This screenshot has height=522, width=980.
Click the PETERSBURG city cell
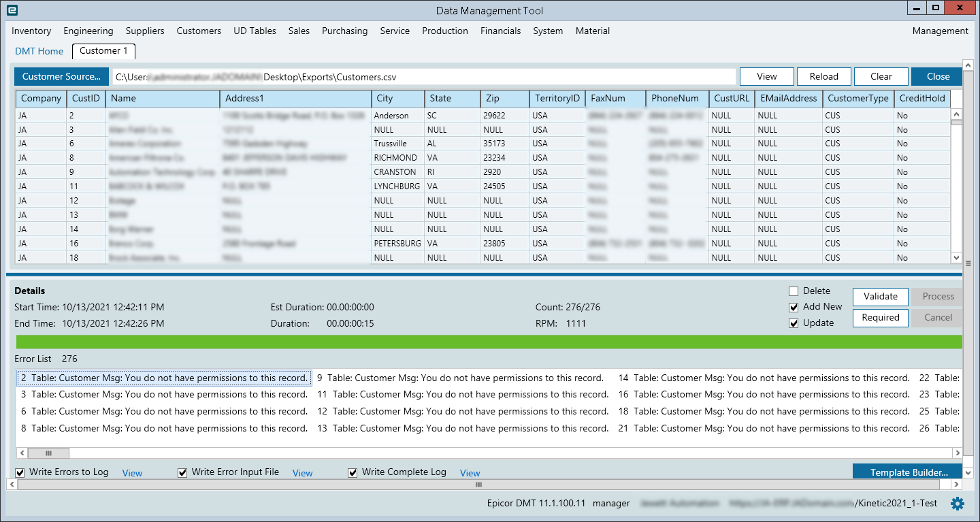(x=397, y=244)
